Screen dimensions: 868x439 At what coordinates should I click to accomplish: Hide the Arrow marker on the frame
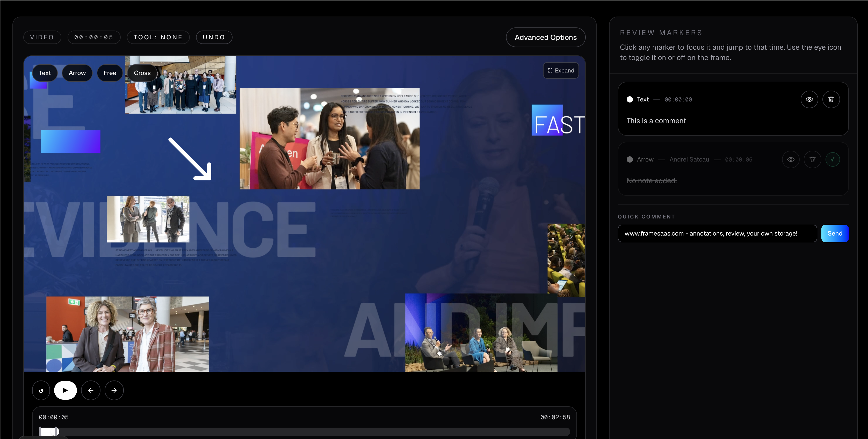pyautogui.click(x=791, y=159)
